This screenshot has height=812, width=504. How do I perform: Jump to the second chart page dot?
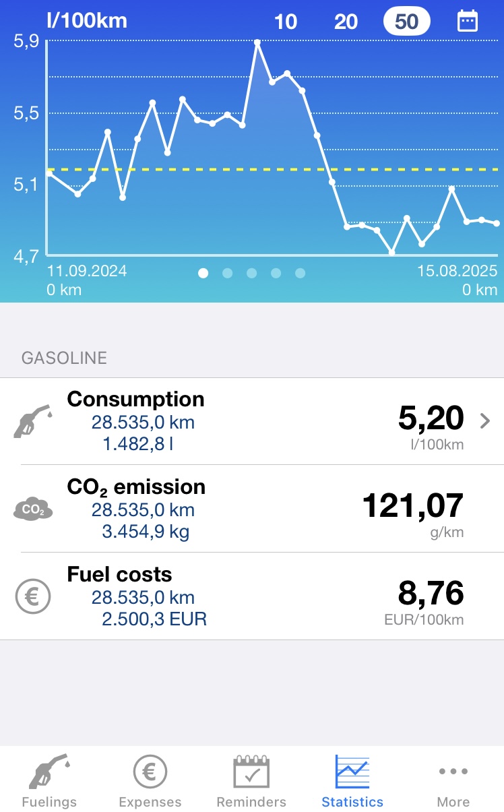pyautogui.click(x=228, y=273)
